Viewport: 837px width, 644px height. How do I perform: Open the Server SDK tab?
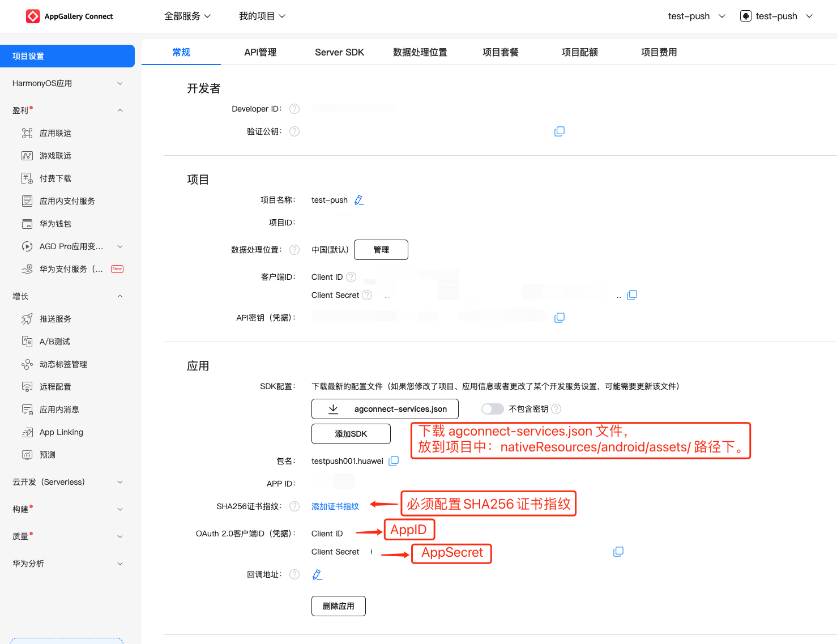pos(340,52)
